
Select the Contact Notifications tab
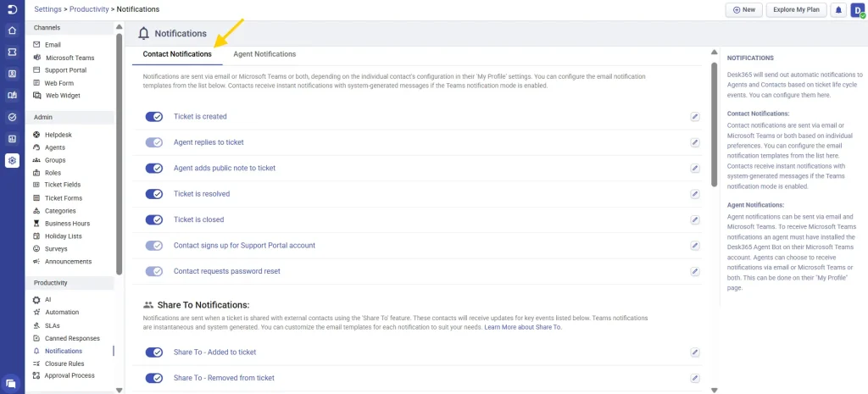coord(177,54)
